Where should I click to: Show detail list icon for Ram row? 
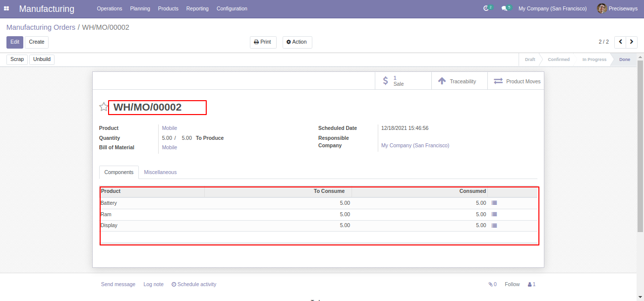click(494, 214)
